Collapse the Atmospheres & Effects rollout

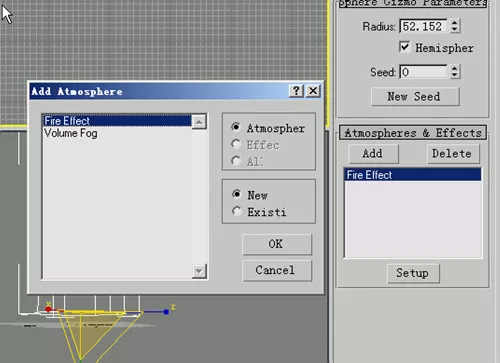point(413,133)
